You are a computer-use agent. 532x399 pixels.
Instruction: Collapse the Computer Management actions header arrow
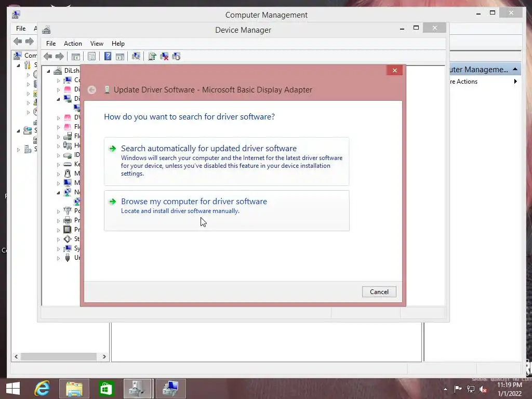(515, 69)
